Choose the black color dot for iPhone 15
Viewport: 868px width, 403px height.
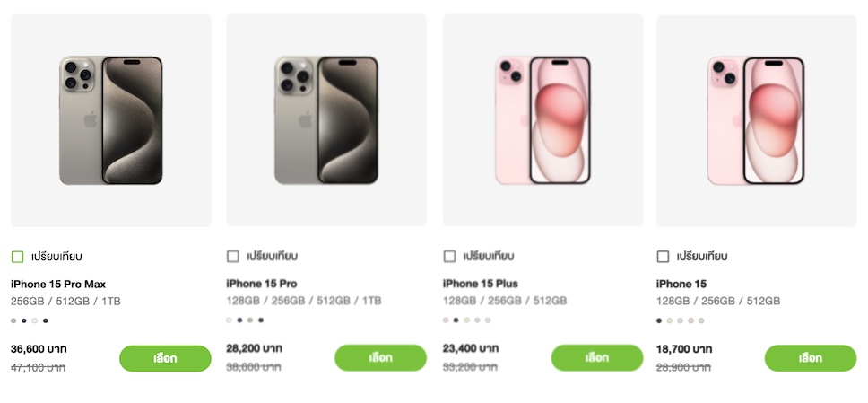coord(659,320)
